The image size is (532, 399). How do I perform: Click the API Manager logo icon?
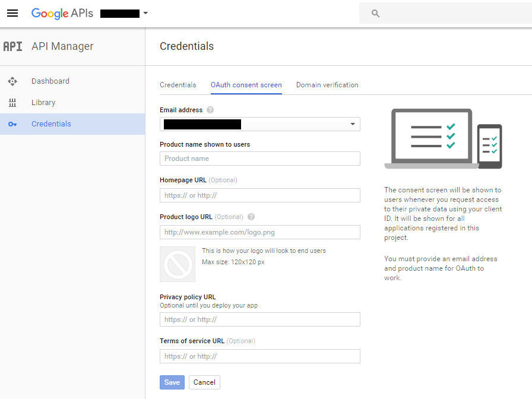[13, 46]
